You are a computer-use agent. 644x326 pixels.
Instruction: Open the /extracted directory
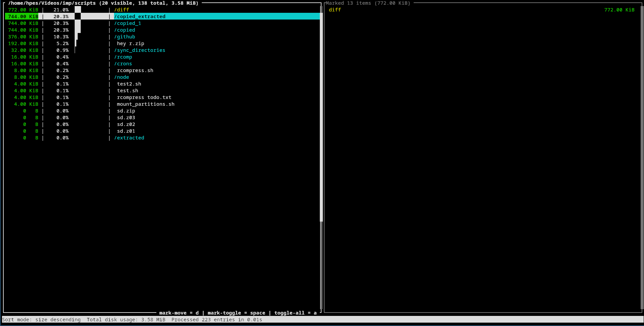[129, 138]
